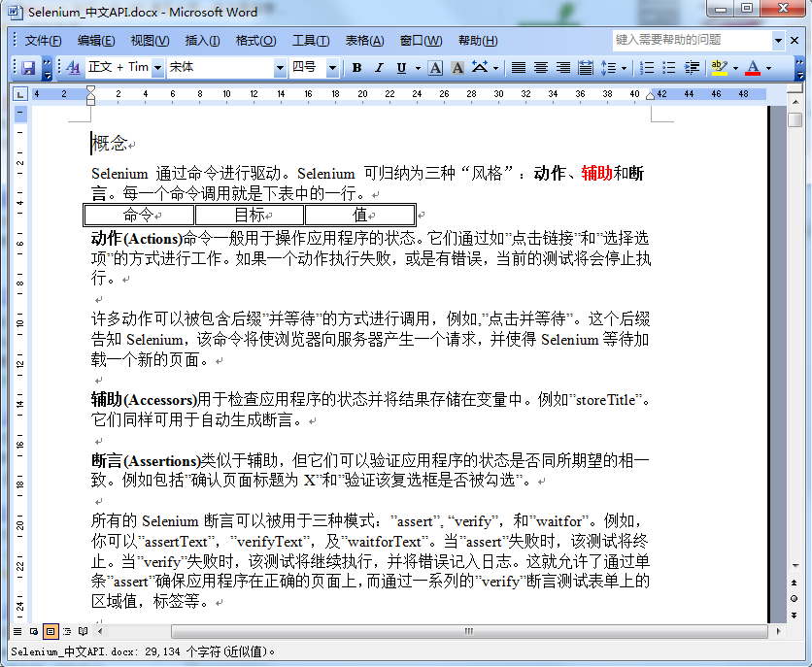Justify the paragraph text
812x667 pixels.
(x=519, y=68)
